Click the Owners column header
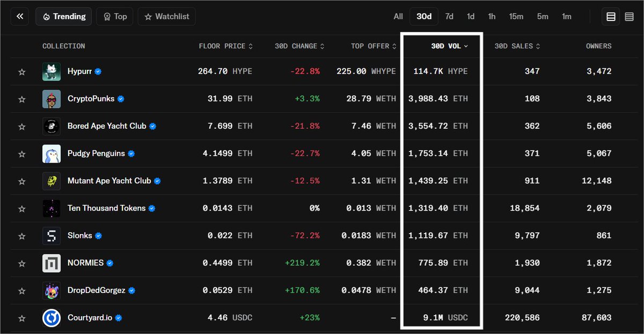 coord(598,46)
